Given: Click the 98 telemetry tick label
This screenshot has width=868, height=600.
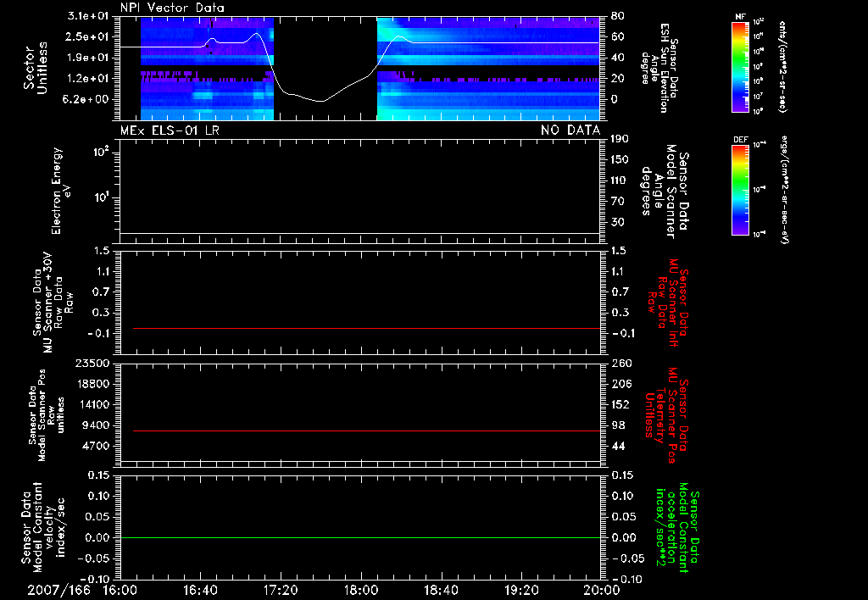Looking at the screenshot, I should click(618, 425).
